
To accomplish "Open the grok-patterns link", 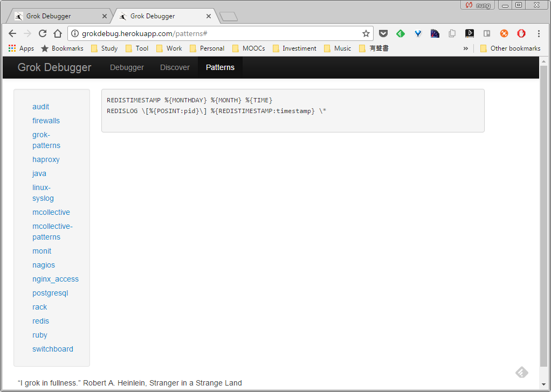I will tap(46, 140).
